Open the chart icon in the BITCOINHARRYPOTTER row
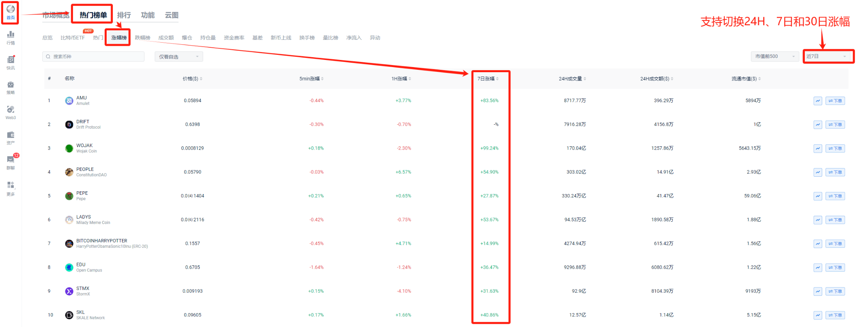 point(818,244)
